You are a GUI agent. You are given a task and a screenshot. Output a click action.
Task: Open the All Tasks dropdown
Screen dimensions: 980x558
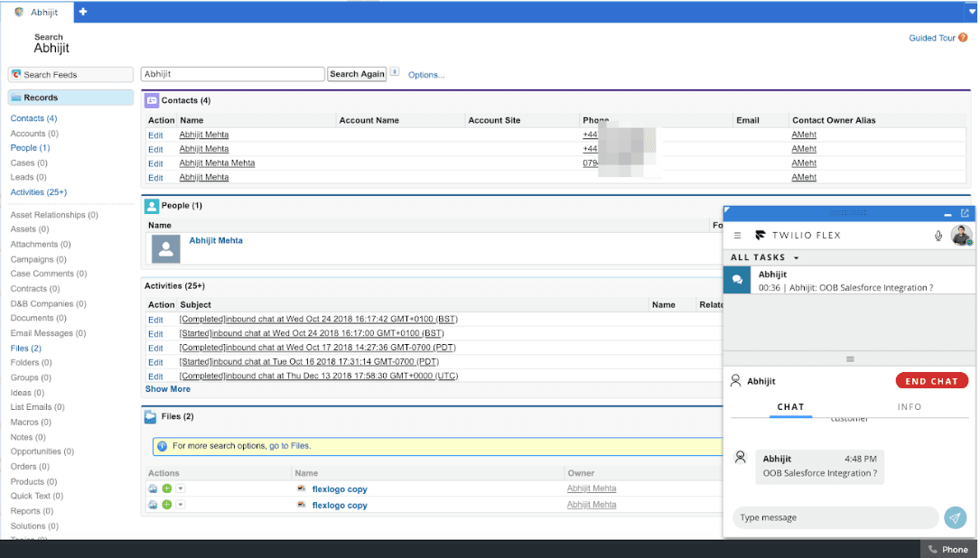tap(762, 257)
